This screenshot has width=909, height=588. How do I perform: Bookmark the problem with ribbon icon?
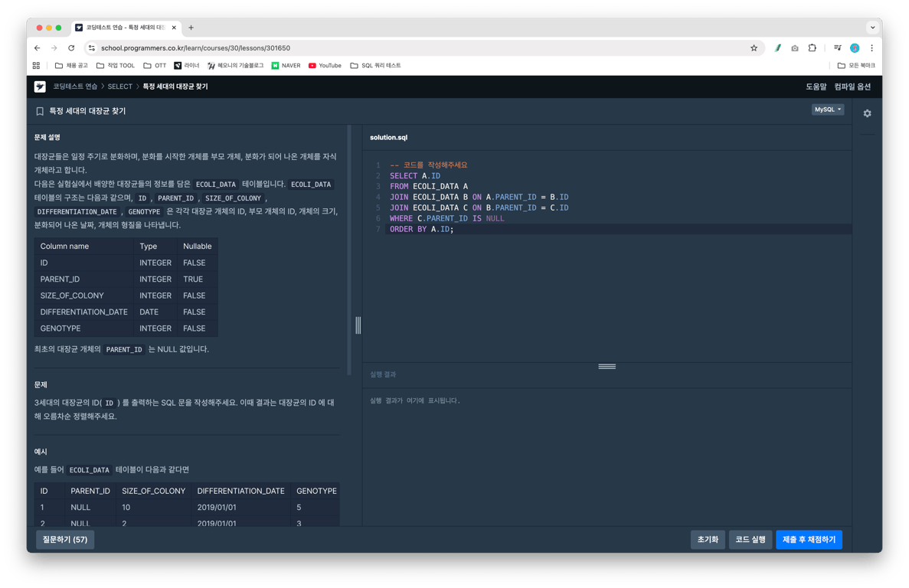tap(40, 111)
